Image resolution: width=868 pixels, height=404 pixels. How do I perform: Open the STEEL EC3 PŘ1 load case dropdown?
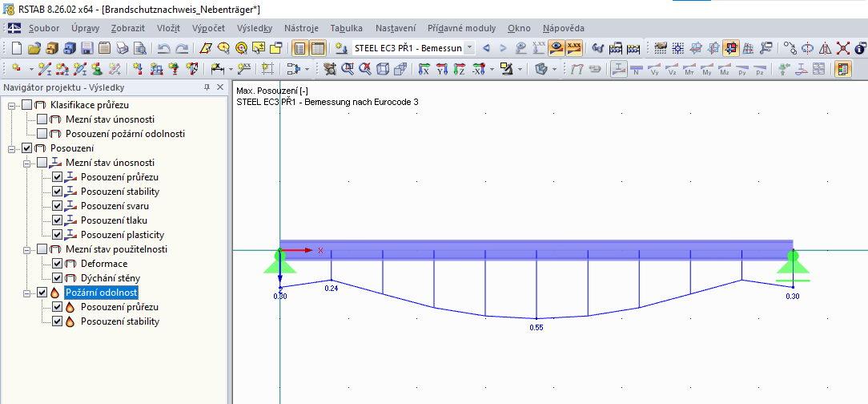coord(470,48)
